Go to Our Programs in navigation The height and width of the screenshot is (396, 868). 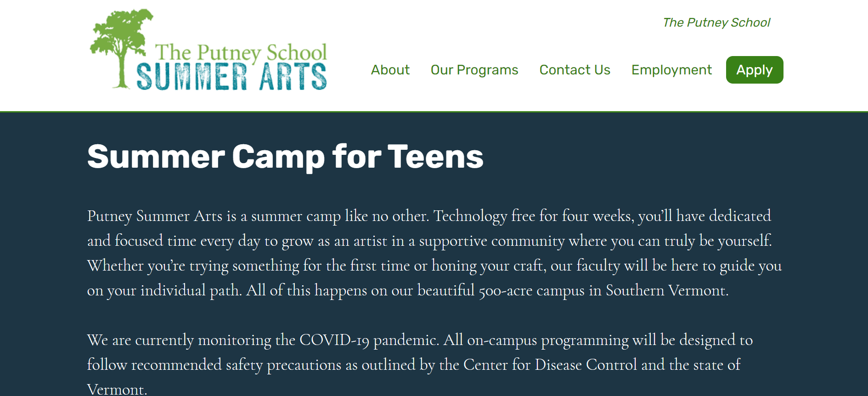[x=474, y=70]
